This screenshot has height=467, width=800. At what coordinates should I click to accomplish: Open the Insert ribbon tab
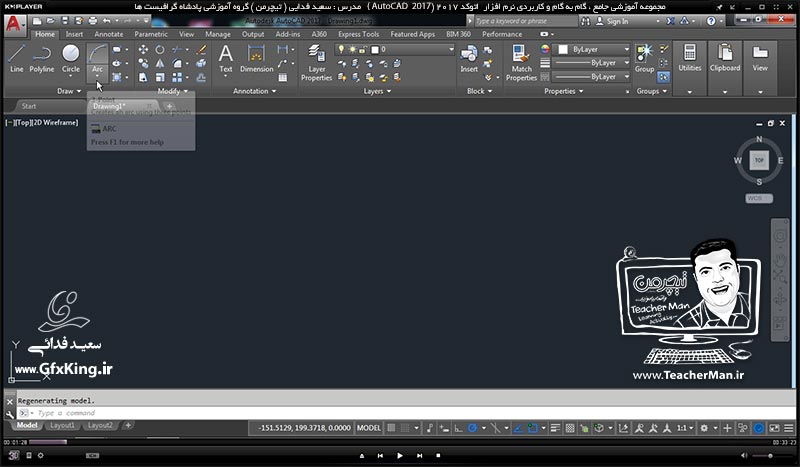click(x=74, y=34)
